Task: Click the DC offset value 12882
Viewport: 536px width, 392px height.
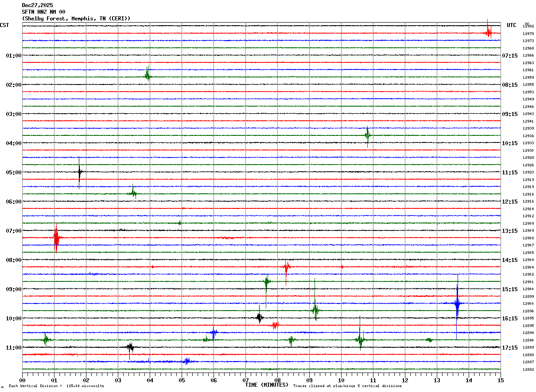Action: [x=528, y=369]
